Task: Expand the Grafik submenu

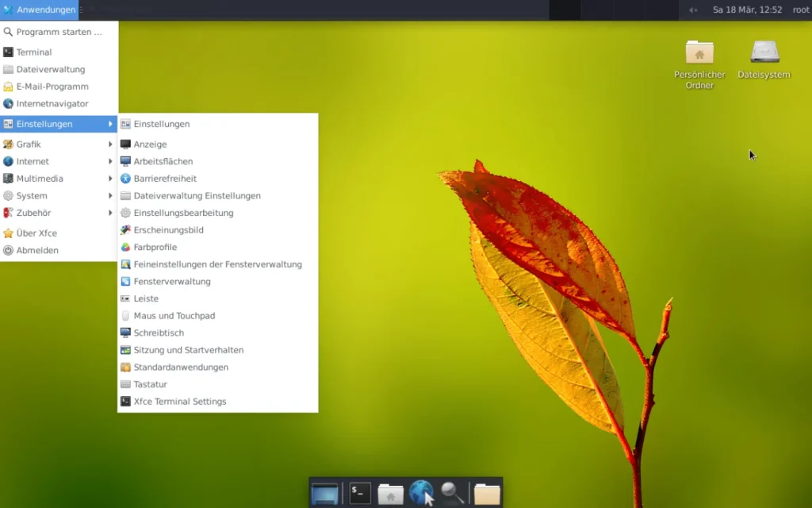Action: point(32,144)
